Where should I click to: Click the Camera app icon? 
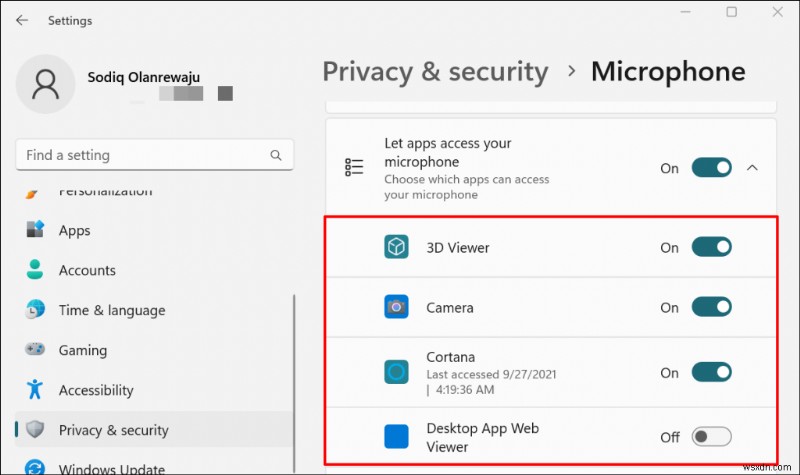click(x=397, y=308)
